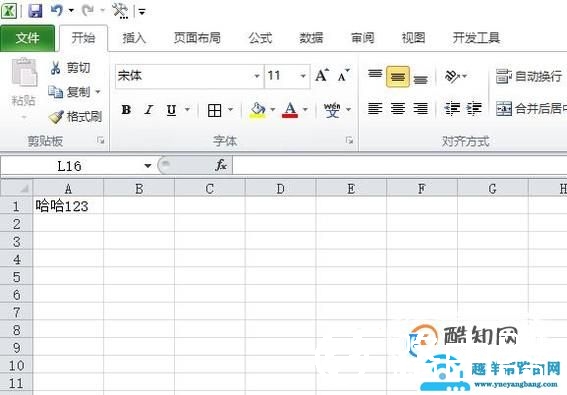Open 字体 font dialog launcher
This screenshot has width=567, height=395.
[349, 140]
